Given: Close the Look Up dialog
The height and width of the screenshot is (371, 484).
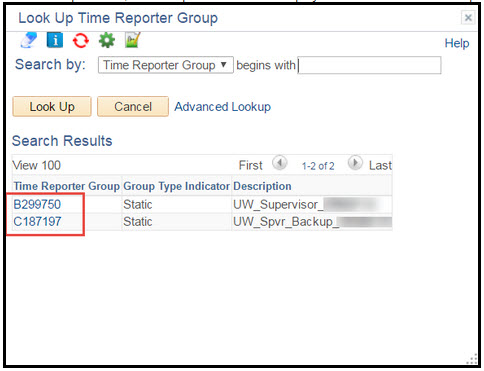Looking at the screenshot, I should (468, 17).
